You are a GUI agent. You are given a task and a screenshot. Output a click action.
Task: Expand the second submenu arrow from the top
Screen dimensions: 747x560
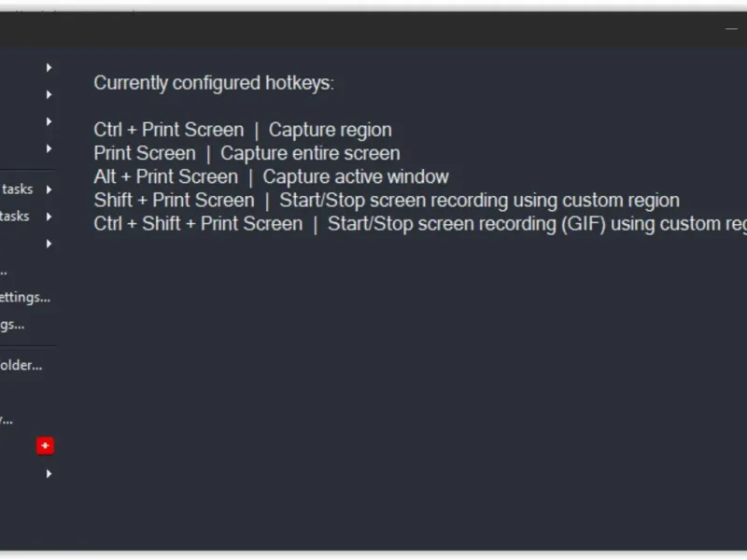point(49,94)
